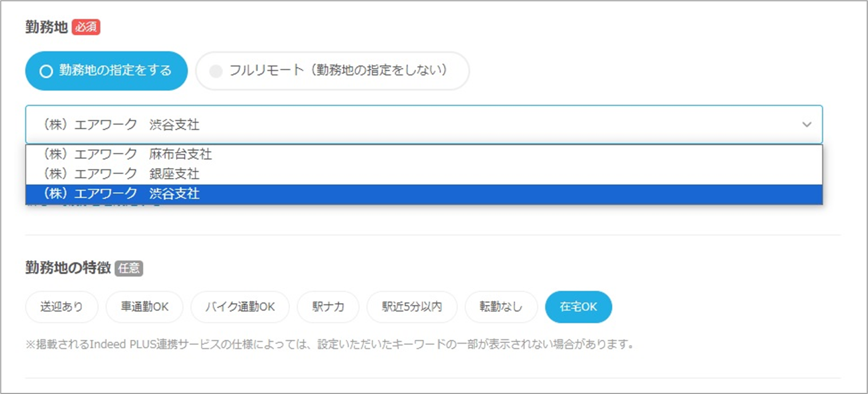Toggle the 転勤なし tag
The height and width of the screenshot is (394, 868).
(x=501, y=307)
